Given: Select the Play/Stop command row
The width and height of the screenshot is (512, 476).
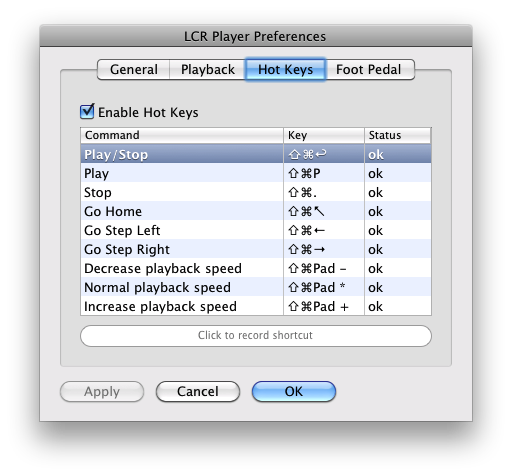Looking at the screenshot, I should (x=256, y=154).
